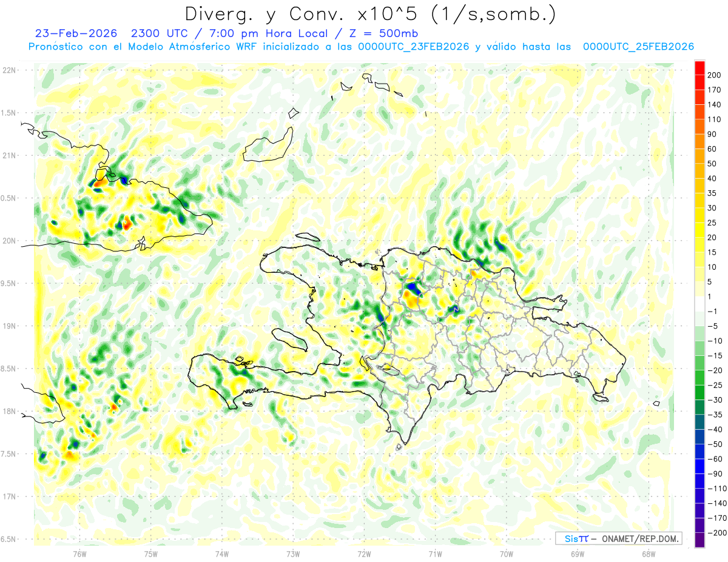Select the "69W" longitude label
Image resolution: width=728 pixels, height=562 pixels.
[577, 554]
